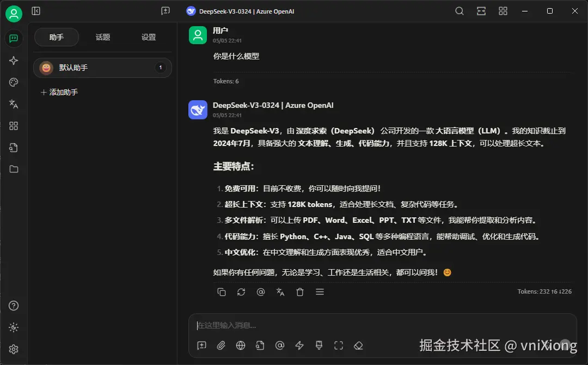Open the search icon in title bar

[460, 11]
